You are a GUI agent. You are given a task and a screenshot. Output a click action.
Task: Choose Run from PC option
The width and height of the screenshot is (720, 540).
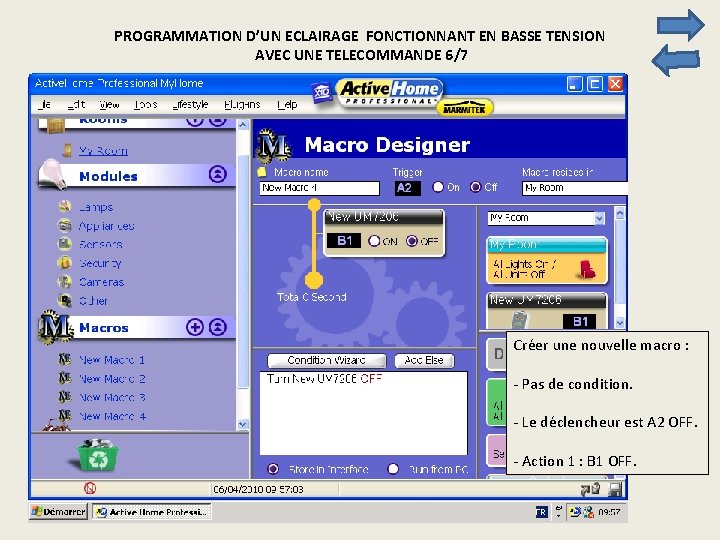click(x=393, y=469)
